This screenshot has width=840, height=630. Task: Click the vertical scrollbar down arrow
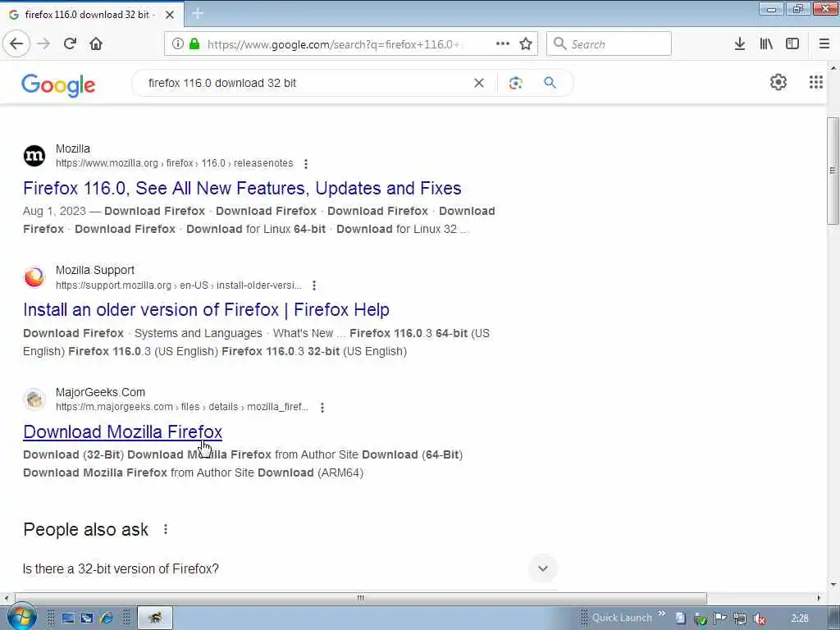[833, 585]
